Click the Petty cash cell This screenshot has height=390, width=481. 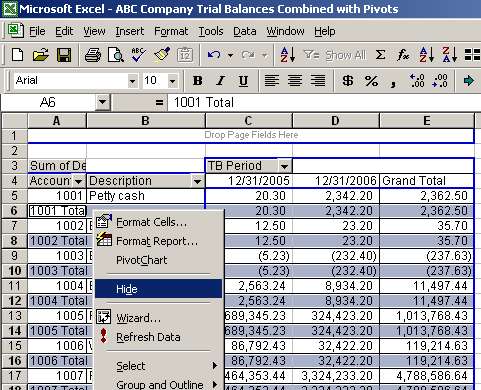[146, 196]
